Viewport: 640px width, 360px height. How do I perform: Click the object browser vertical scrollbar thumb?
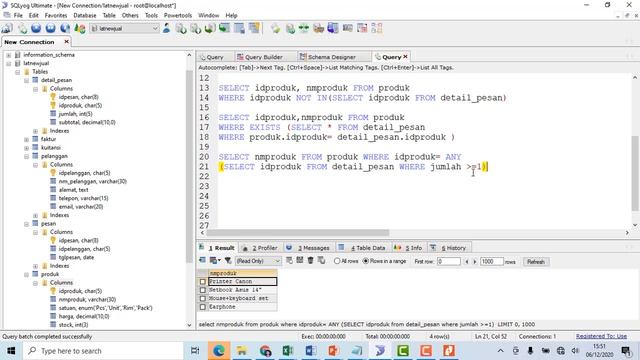(189, 167)
